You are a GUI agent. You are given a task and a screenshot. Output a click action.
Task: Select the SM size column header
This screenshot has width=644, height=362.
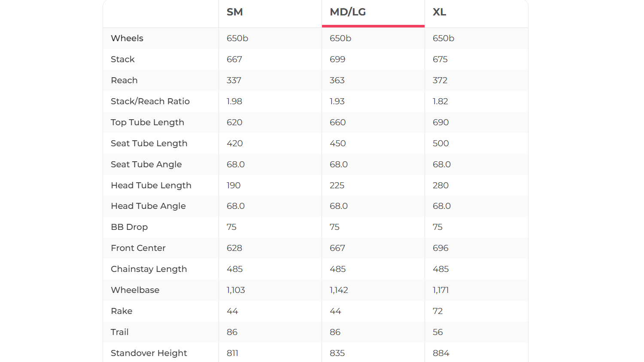pyautogui.click(x=235, y=12)
